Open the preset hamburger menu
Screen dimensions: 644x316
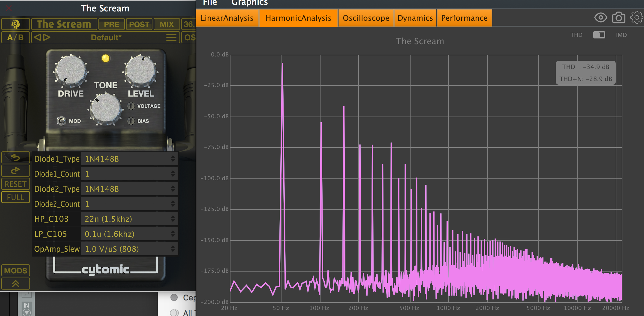point(171,37)
